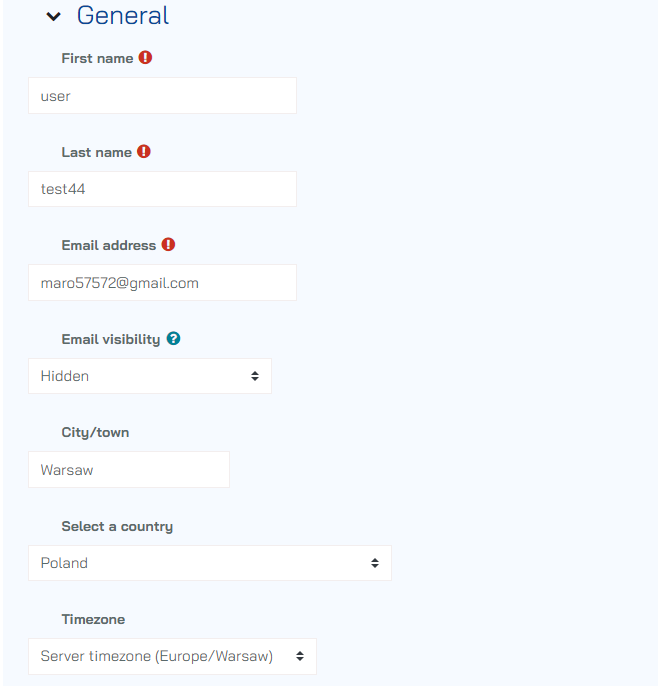Click the required icon beside Last name

144,152
